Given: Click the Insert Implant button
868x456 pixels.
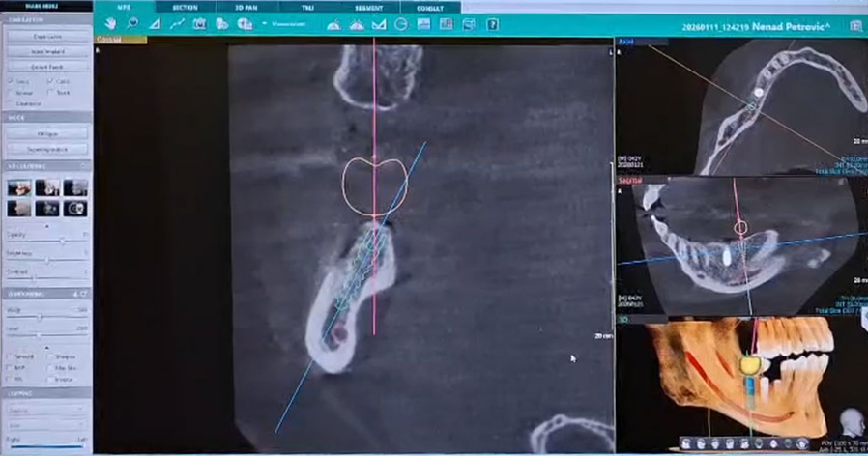Looking at the screenshot, I should [47, 51].
